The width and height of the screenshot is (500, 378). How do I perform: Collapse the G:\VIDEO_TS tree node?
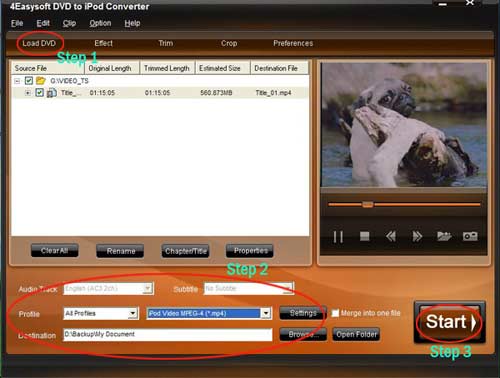17,81
